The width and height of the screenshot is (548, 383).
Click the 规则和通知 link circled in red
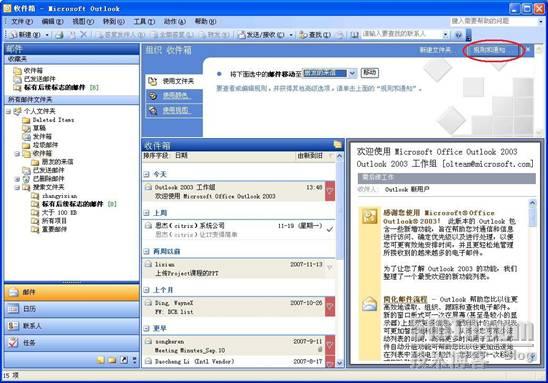pyautogui.click(x=489, y=50)
